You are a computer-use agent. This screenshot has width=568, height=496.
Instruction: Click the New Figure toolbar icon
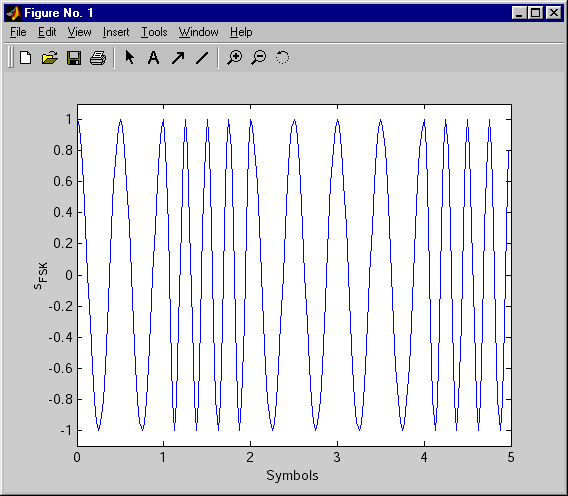(x=25, y=58)
